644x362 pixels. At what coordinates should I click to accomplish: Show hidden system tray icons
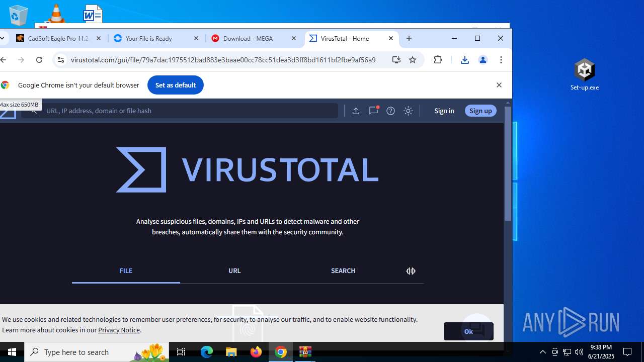[x=543, y=352]
